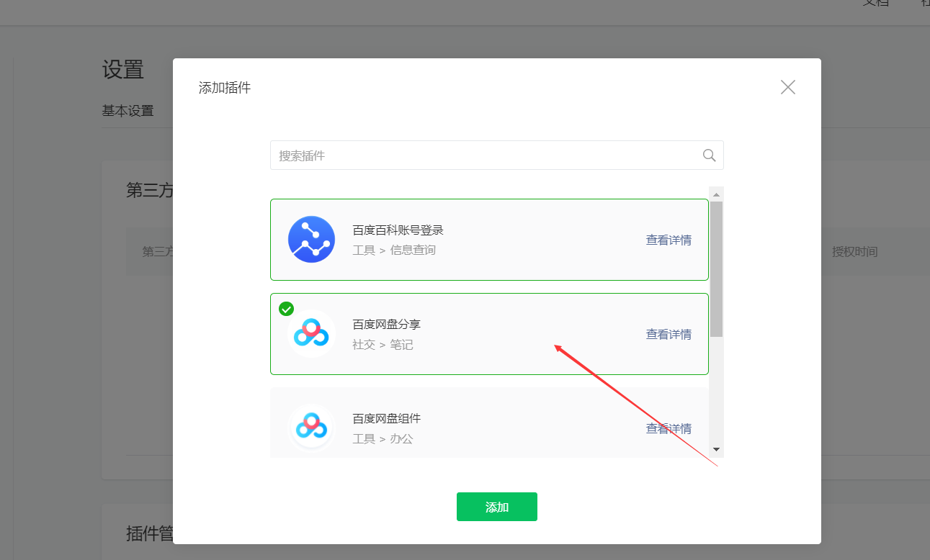Select the 百度网盘组件 plugin title
Image resolution: width=930 pixels, height=560 pixels.
[x=386, y=419]
